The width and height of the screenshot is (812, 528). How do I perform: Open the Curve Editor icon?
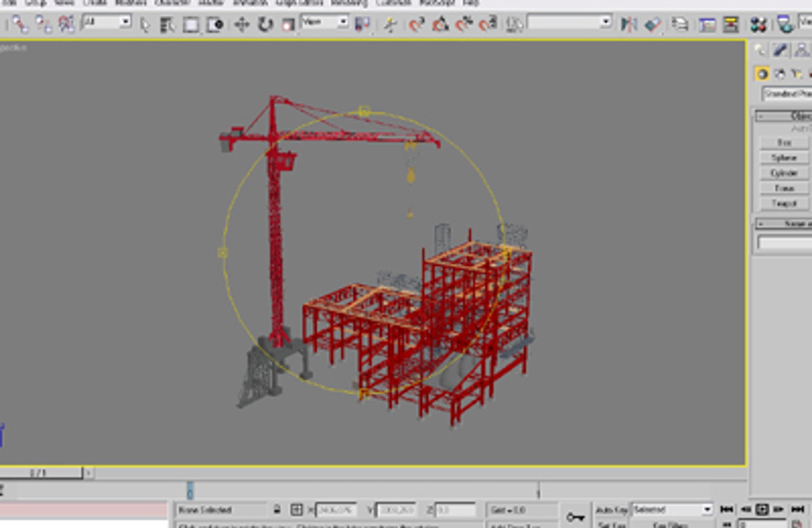click(707, 24)
